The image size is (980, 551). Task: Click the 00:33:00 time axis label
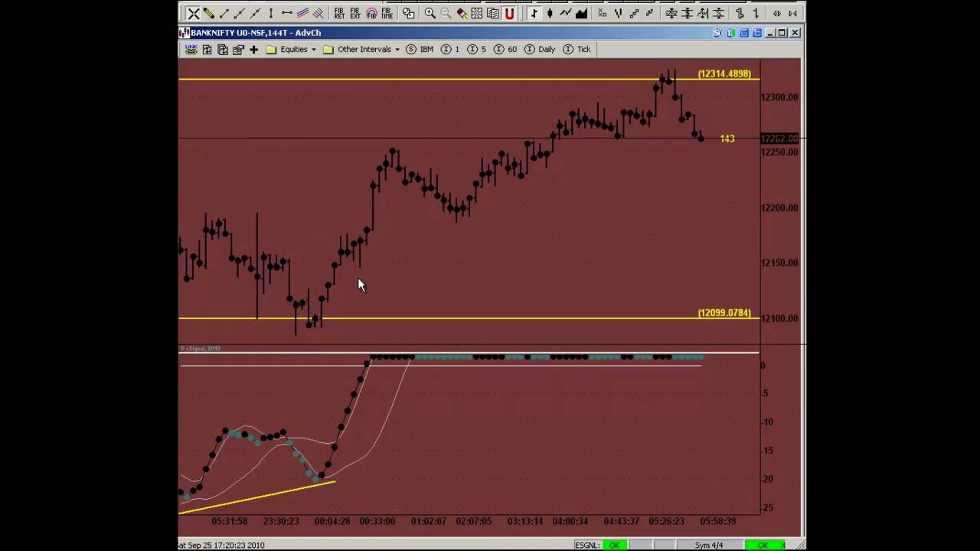[377, 521]
